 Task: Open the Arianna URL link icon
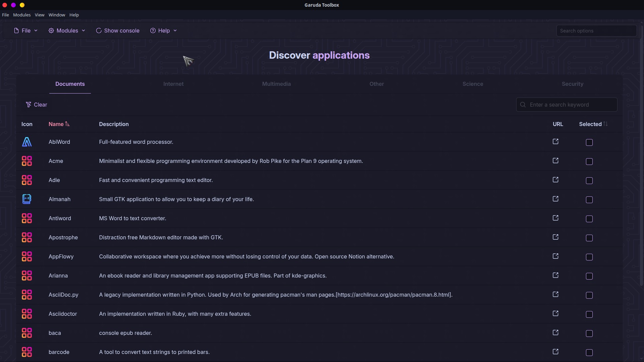click(555, 275)
